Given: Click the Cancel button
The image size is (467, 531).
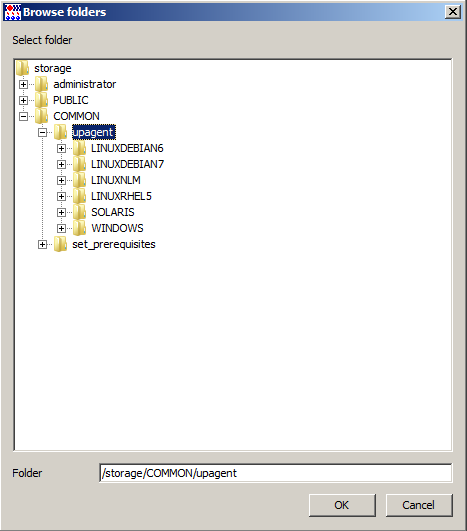Looking at the screenshot, I should pyautogui.click(x=419, y=505).
